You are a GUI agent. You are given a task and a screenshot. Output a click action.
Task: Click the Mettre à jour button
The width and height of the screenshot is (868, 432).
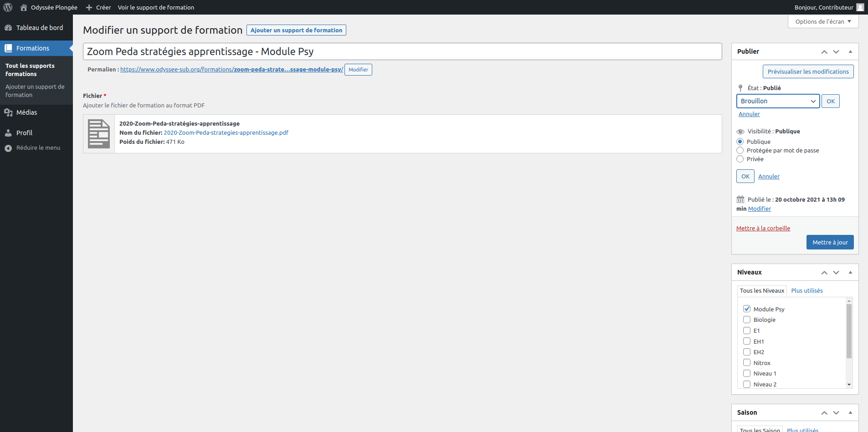[x=830, y=242]
